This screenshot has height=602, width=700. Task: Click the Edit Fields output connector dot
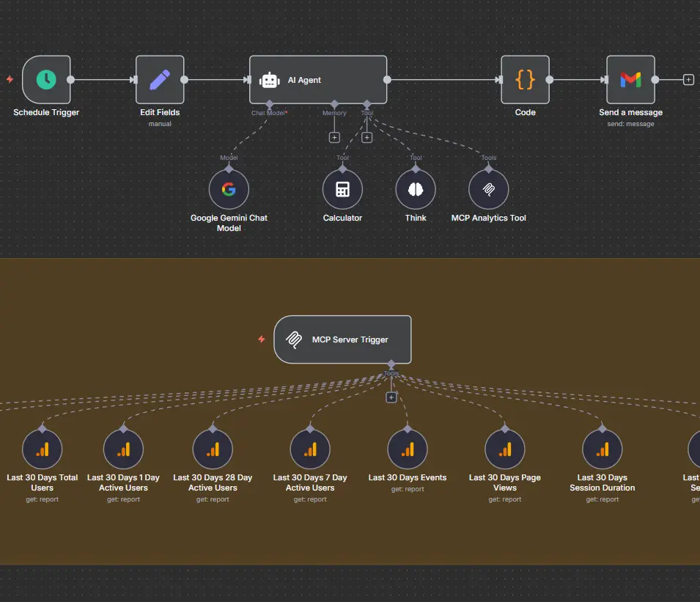pyautogui.click(x=185, y=80)
